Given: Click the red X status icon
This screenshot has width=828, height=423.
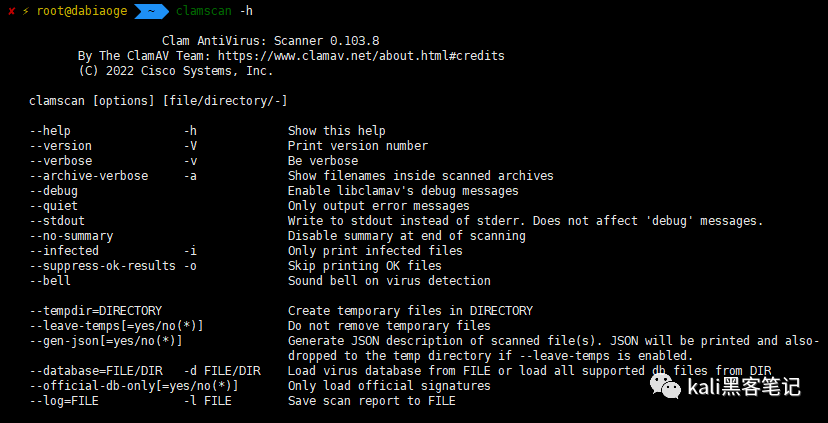Looking at the screenshot, I should 12,11.
